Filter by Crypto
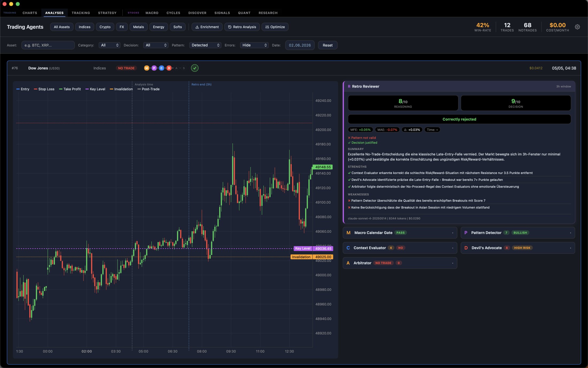This screenshot has height=368, width=588. tap(105, 27)
